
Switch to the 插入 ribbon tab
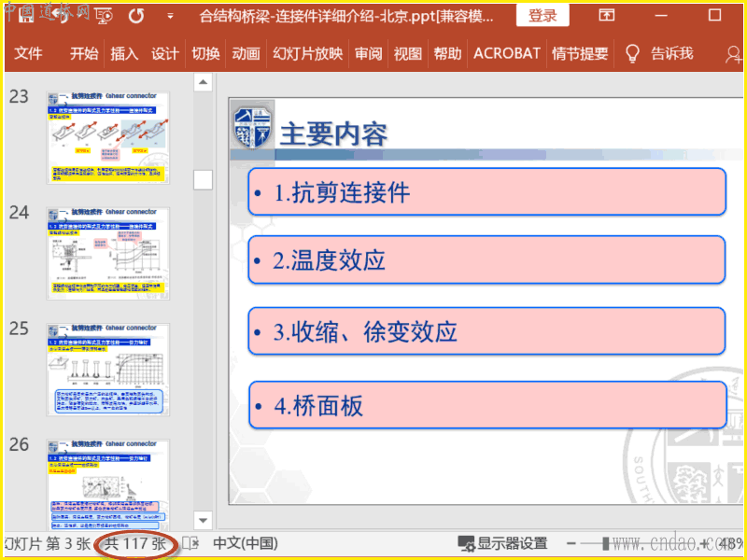(124, 53)
